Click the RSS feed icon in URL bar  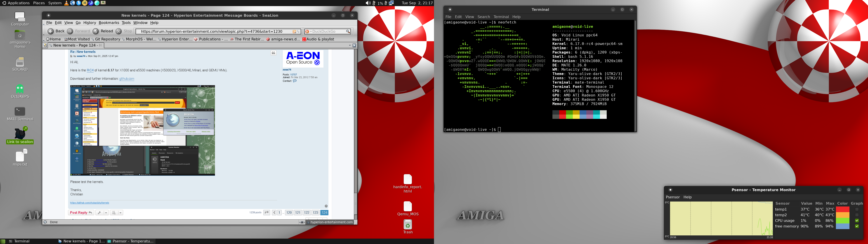pyautogui.click(x=294, y=31)
